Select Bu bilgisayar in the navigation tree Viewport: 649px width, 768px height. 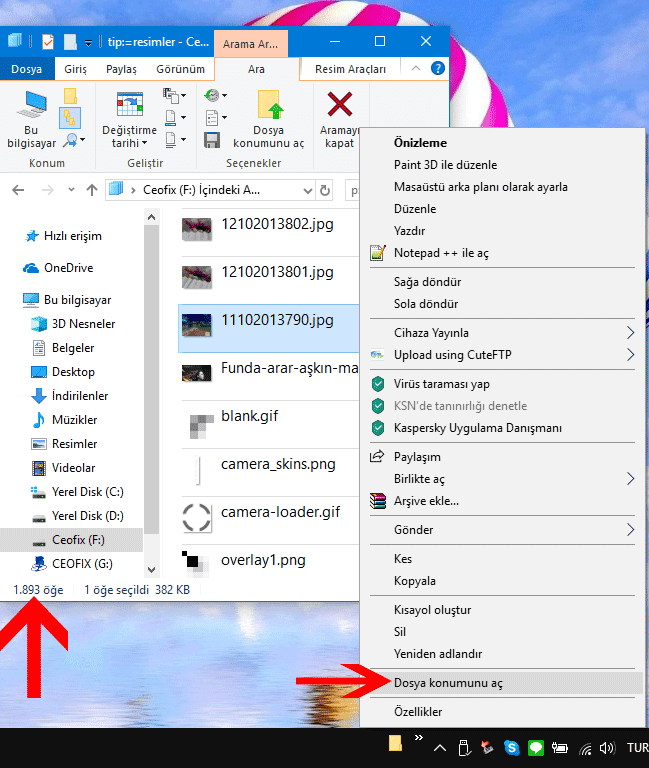(77, 300)
